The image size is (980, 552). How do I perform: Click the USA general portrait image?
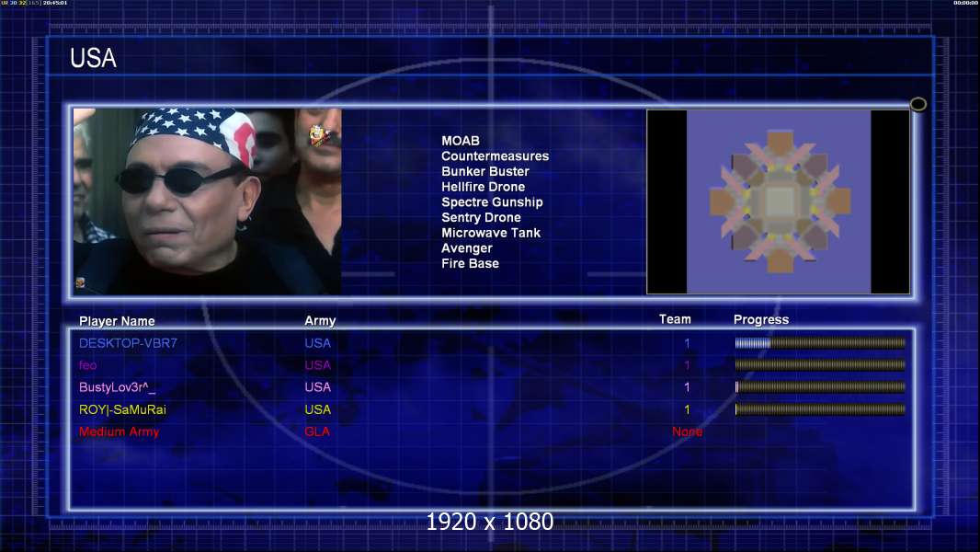tap(207, 201)
